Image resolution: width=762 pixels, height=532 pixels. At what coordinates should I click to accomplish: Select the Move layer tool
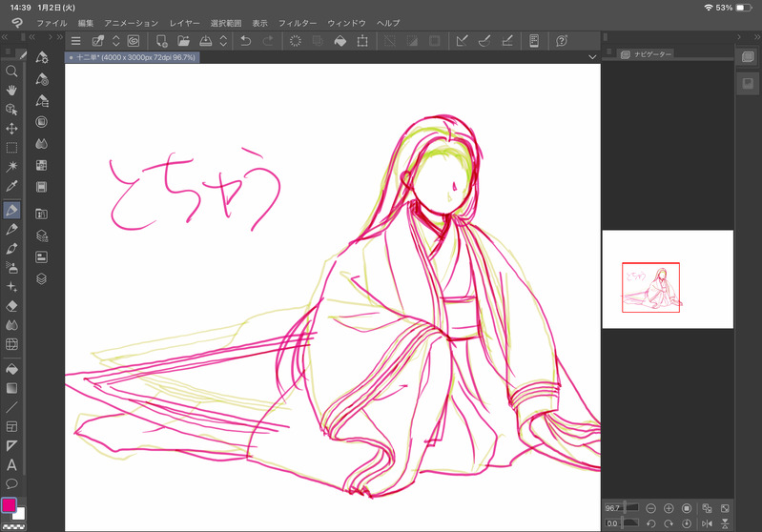(11, 129)
